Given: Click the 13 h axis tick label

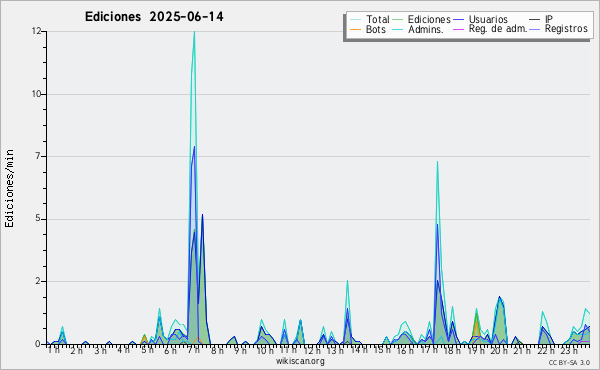Looking at the screenshot, I should (335, 350).
